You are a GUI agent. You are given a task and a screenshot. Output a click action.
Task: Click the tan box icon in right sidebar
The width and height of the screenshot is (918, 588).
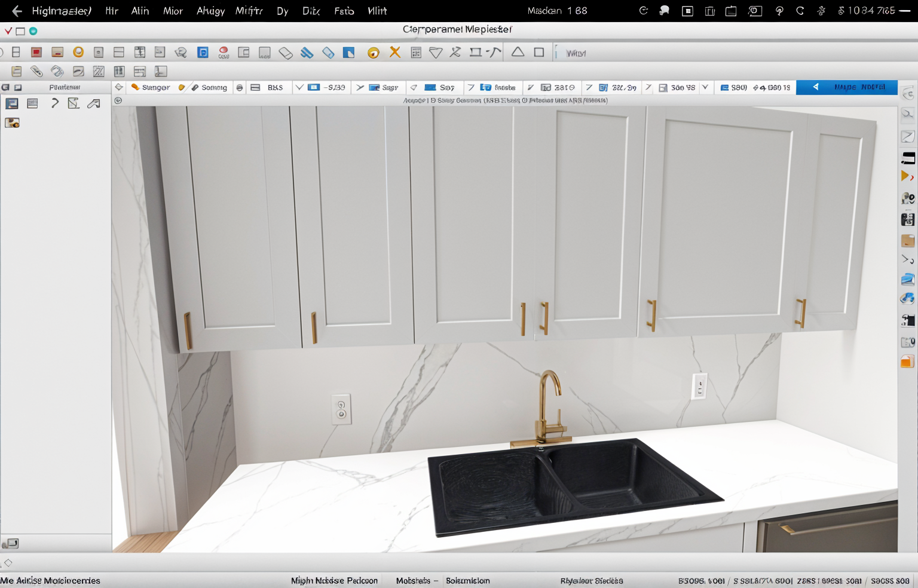(x=908, y=240)
